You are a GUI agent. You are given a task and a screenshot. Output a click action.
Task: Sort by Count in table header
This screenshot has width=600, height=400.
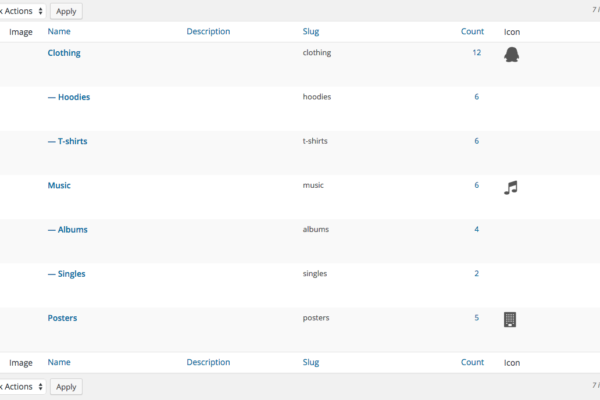pyautogui.click(x=472, y=31)
